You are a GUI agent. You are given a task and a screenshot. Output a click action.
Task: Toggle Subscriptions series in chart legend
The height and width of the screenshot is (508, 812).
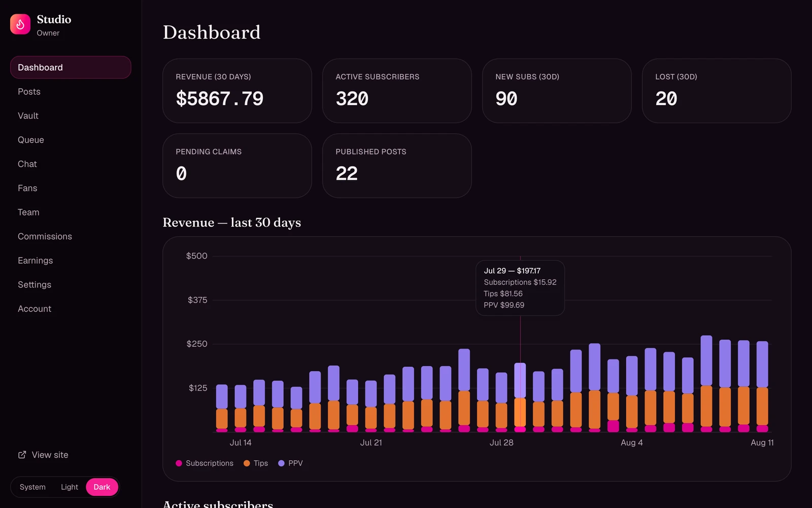coord(205,463)
